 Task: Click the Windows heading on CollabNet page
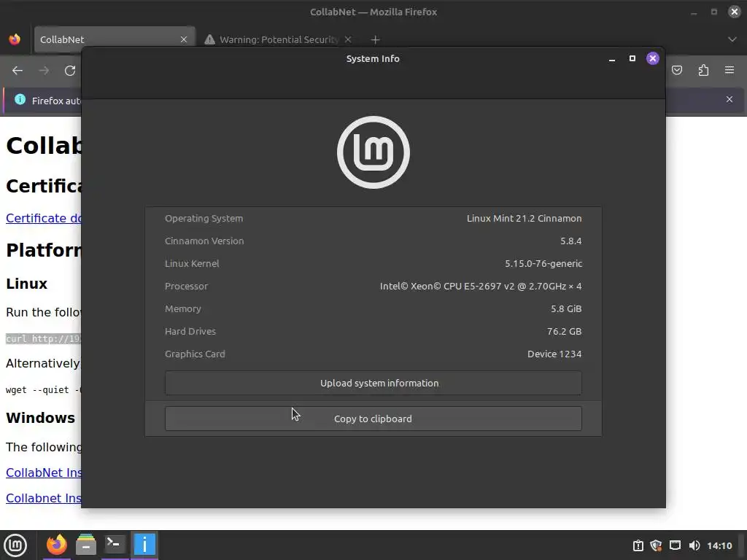click(41, 418)
